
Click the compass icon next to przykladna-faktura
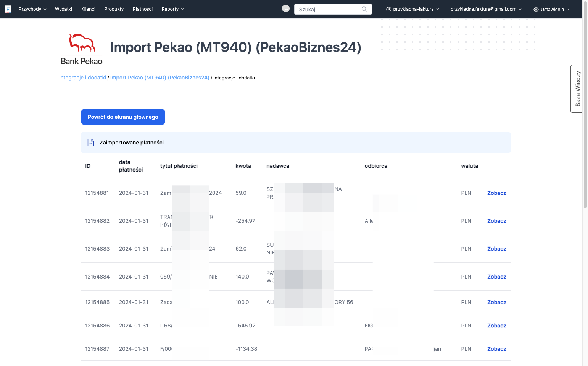[x=388, y=9]
